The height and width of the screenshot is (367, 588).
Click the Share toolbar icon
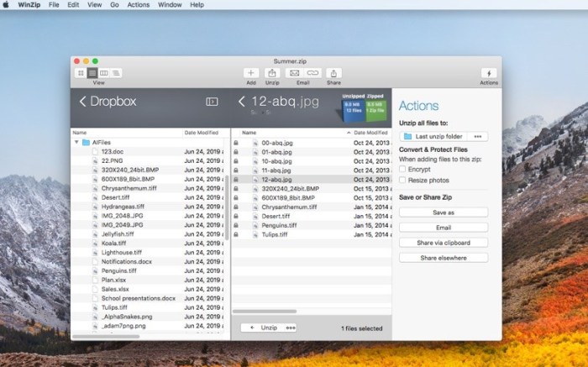(x=333, y=73)
